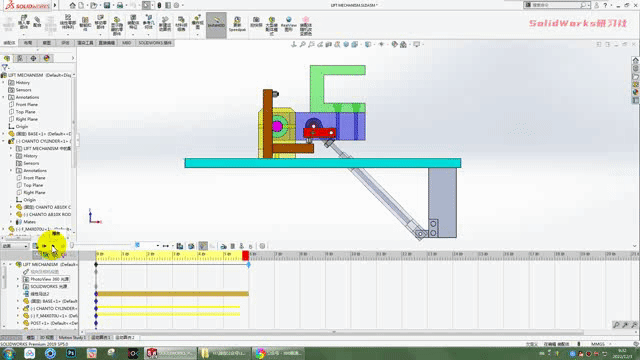Viewport: 640px width, 360px height.
Task: Open the Animation Wizard icon in motion toolbar
Action: click(191, 246)
